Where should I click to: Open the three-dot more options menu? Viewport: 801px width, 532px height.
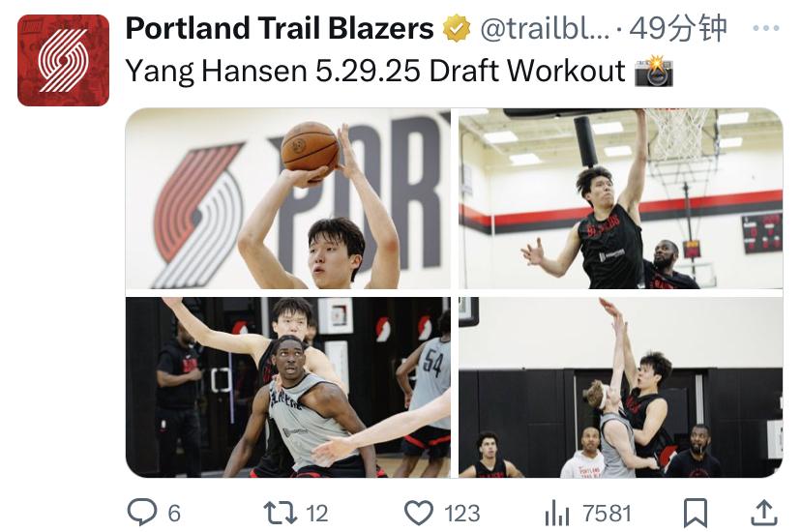pos(766,28)
